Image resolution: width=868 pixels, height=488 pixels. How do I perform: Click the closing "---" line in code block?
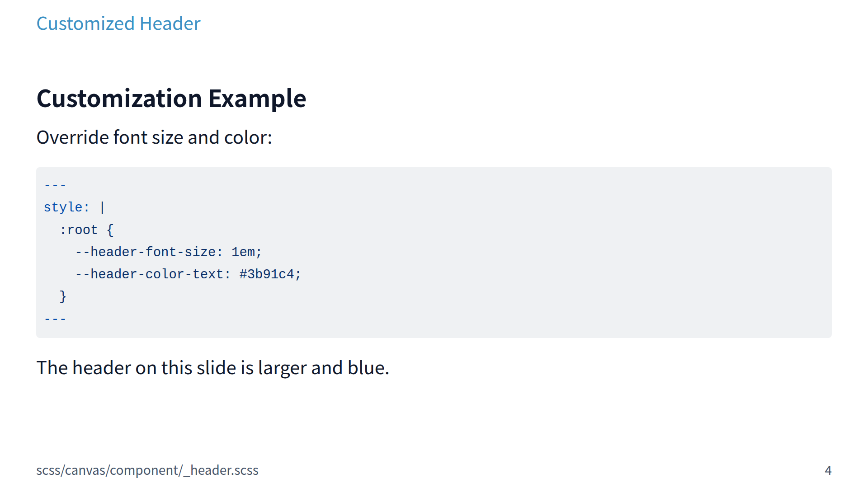pyautogui.click(x=55, y=319)
